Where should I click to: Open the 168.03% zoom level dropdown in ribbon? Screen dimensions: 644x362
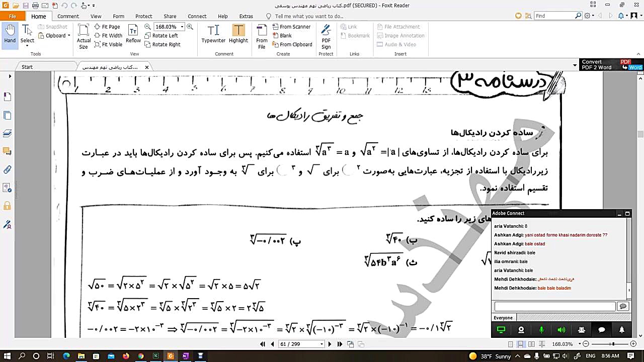coord(182,27)
